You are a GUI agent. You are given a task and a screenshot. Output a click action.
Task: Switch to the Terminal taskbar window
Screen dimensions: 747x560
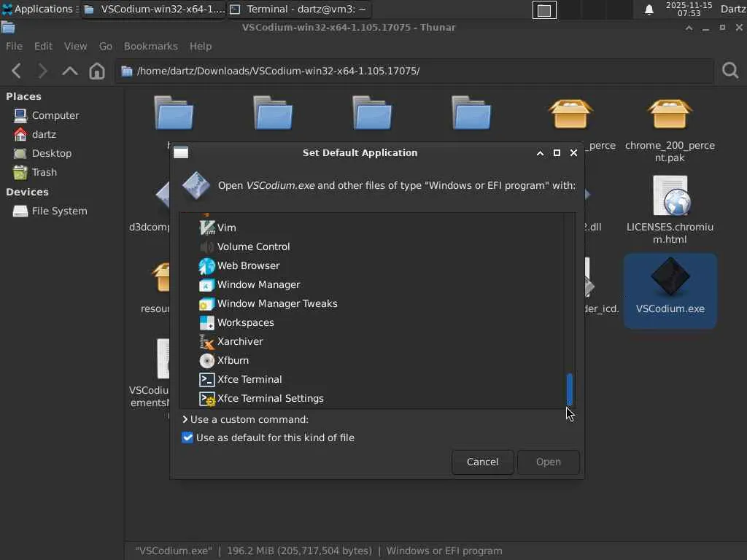pyautogui.click(x=298, y=9)
